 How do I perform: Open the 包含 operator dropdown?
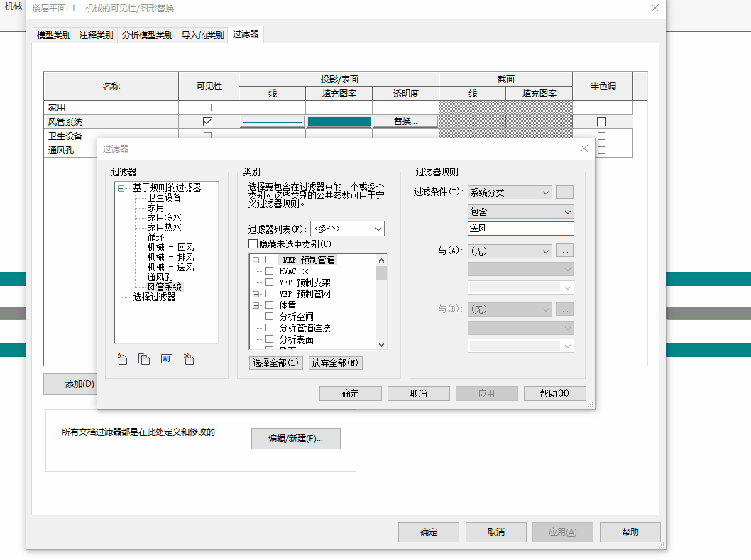pos(520,211)
